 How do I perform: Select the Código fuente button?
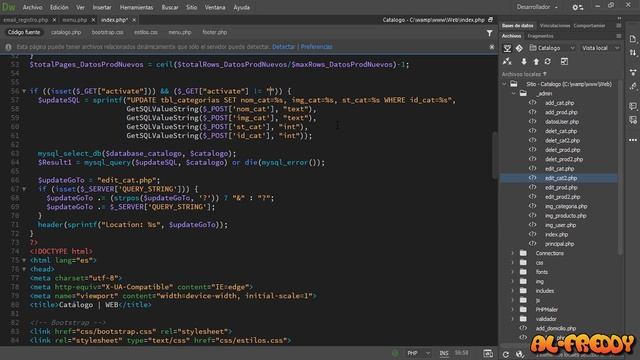[x=24, y=32]
